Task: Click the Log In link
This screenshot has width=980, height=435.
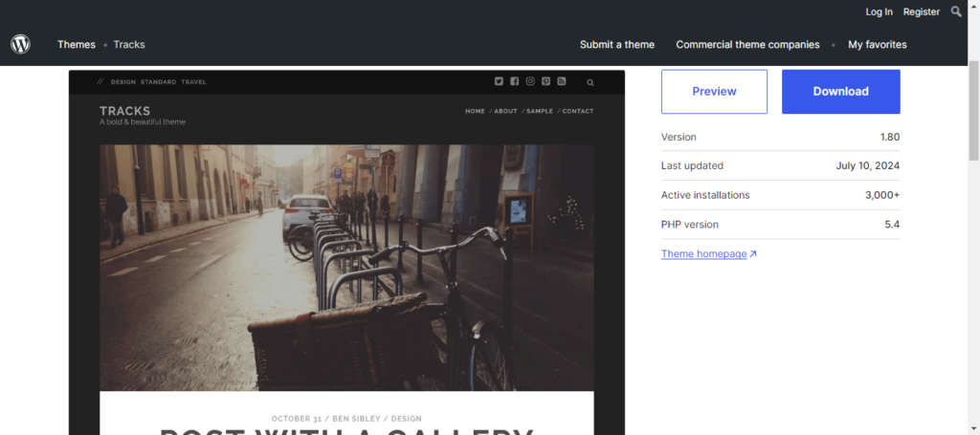Action: click(x=879, y=11)
